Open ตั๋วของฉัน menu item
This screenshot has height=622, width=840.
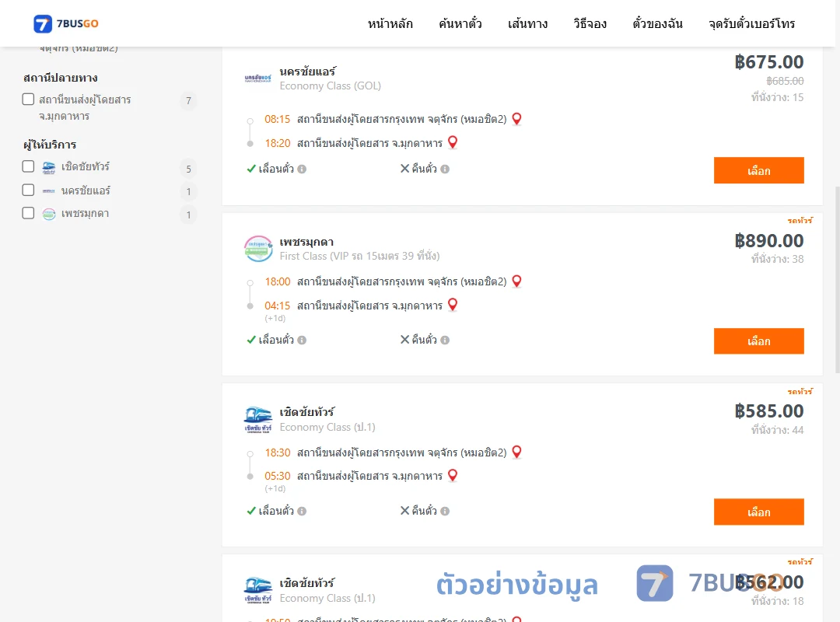(x=657, y=23)
